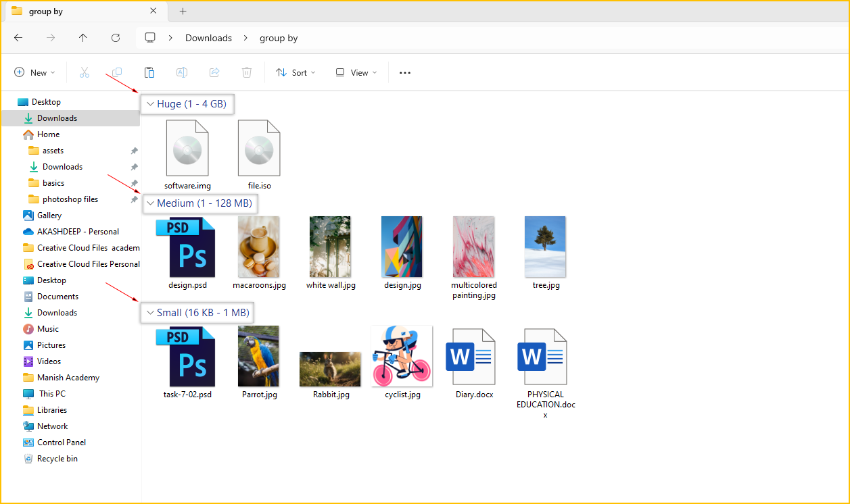This screenshot has width=850, height=504.
Task: Open the See more ellipsis menu
Action: (405, 73)
